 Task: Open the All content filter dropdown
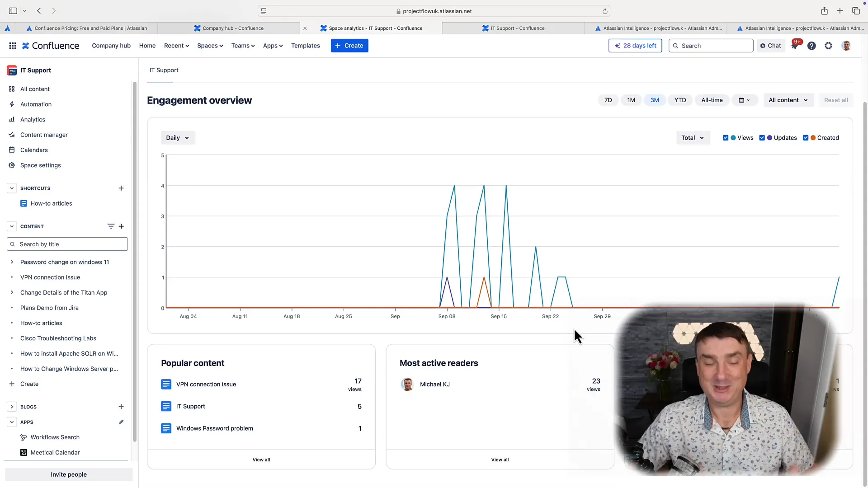click(788, 100)
